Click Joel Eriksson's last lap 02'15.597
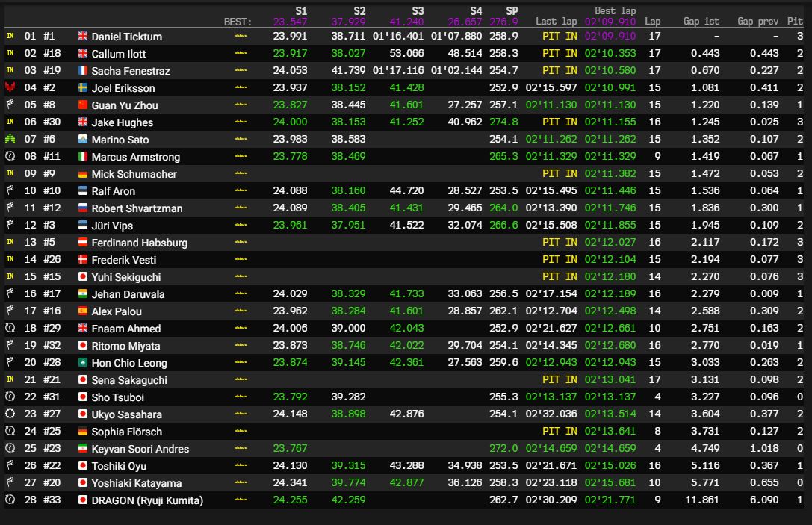 click(551, 87)
